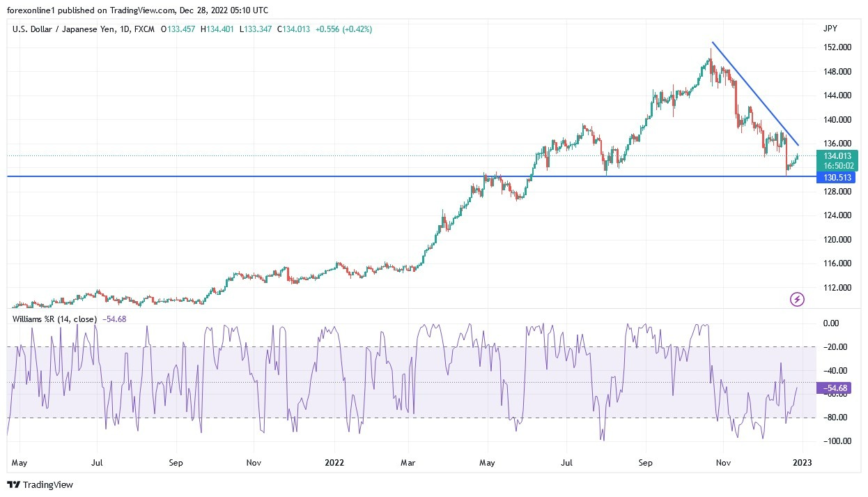Click the FXCM exchange label
Image resolution: width=868 pixels, height=497 pixels.
tap(144, 30)
